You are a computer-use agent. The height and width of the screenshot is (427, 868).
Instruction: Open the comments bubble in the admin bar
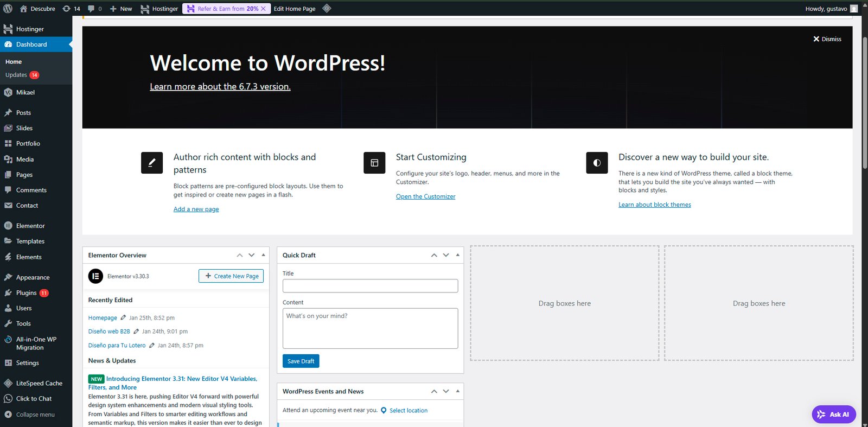coord(94,9)
